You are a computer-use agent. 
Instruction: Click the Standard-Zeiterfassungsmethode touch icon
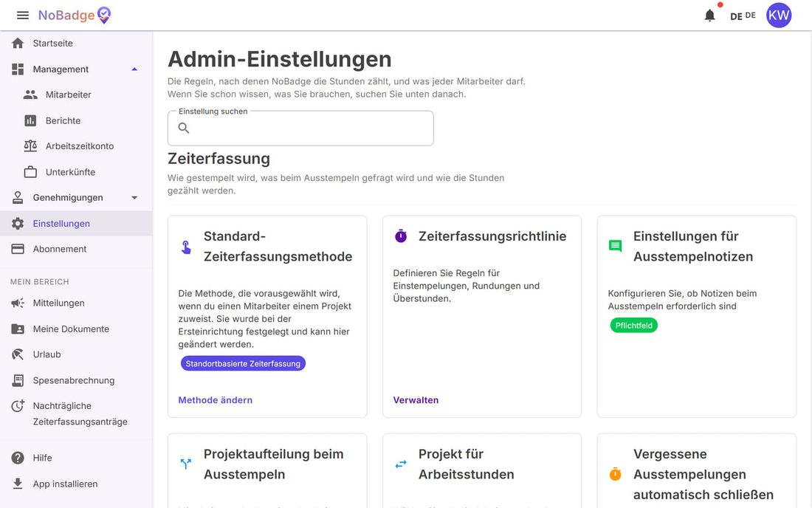186,247
